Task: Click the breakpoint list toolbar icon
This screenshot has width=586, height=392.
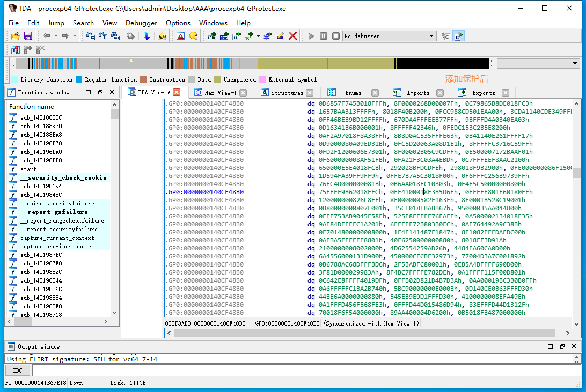Action: (x=16, y=50)
